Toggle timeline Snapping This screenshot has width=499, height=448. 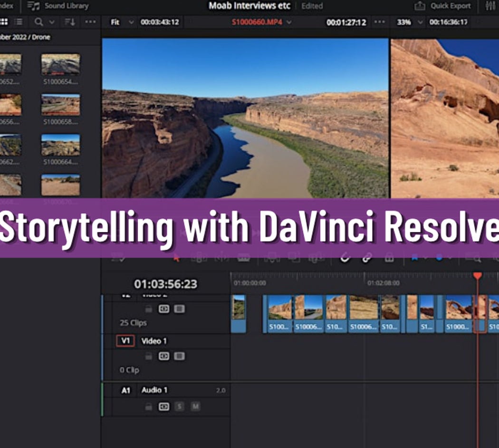(x=345, y=257)
